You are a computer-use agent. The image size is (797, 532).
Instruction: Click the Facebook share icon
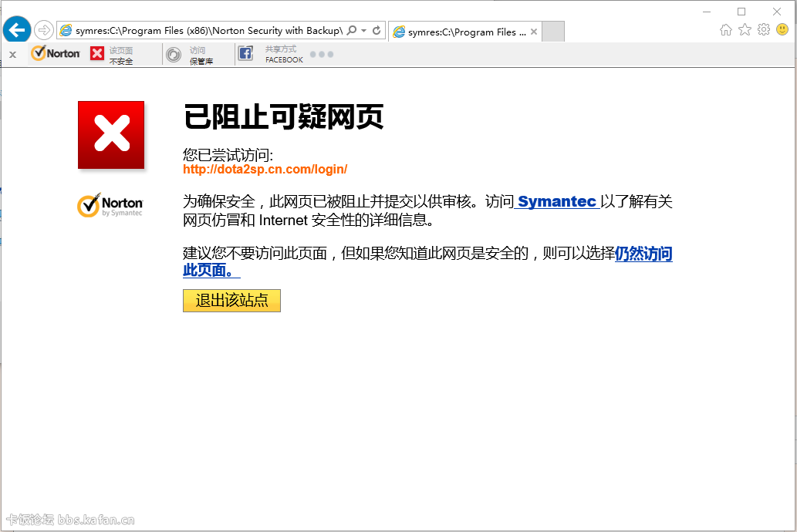point(245,53)
